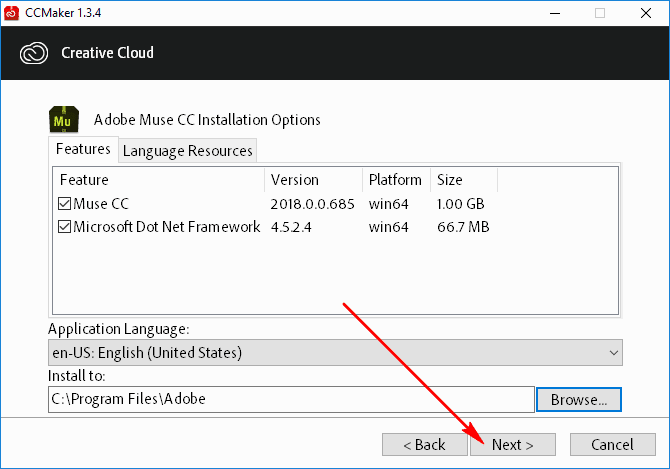This screenshot has width=670, height=469.
Task: Sort by the Feature column header
Action: click(159, 180)
